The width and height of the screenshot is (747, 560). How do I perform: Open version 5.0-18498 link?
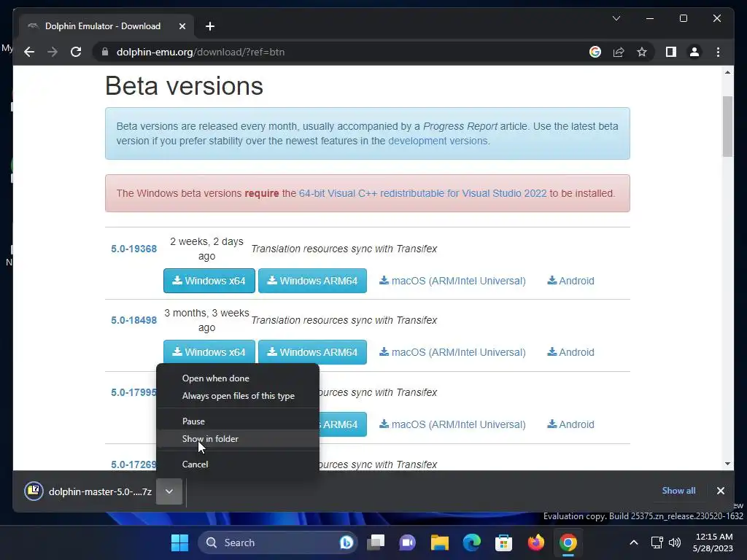(134, 320)
